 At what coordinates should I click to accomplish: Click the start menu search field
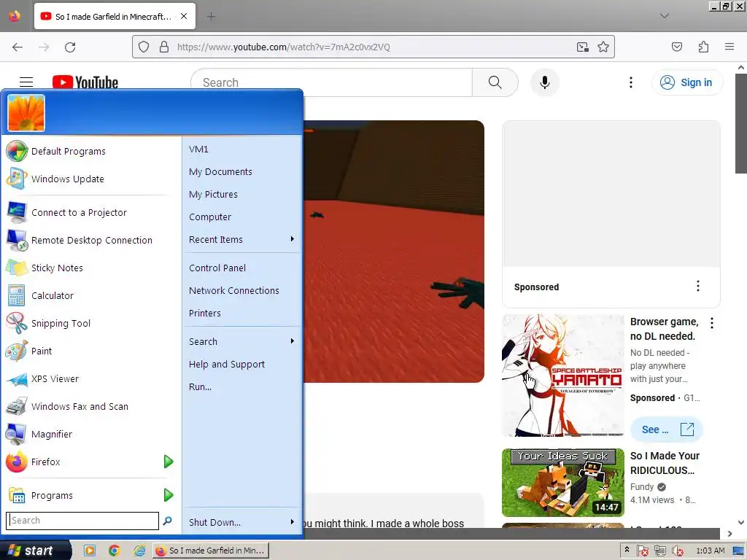pos(82,521)
